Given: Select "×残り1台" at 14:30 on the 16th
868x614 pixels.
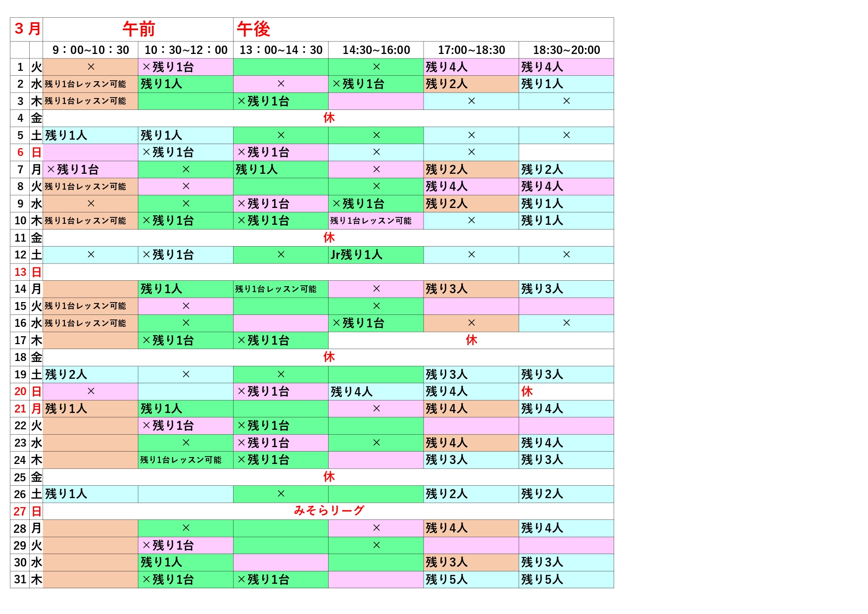Looking at the screenshot, I should (x=358, y=323).
